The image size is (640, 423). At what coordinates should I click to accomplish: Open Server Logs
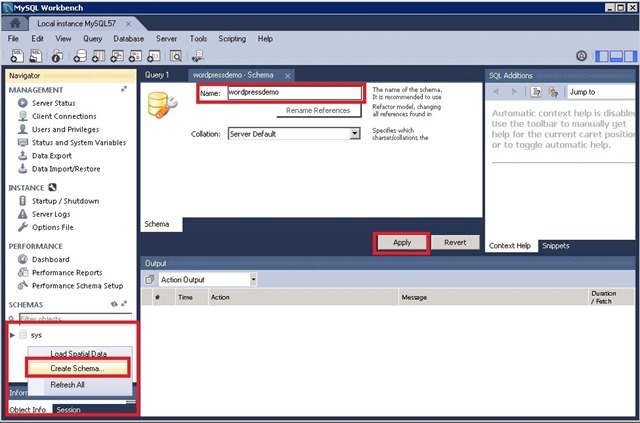click(51, 214)
